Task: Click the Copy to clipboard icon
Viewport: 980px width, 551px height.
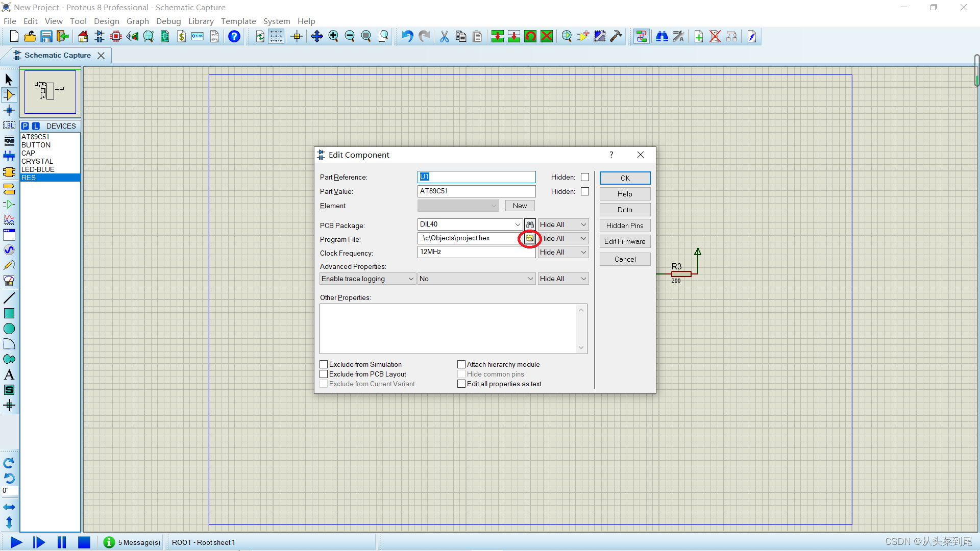Action: coord(461,36)
